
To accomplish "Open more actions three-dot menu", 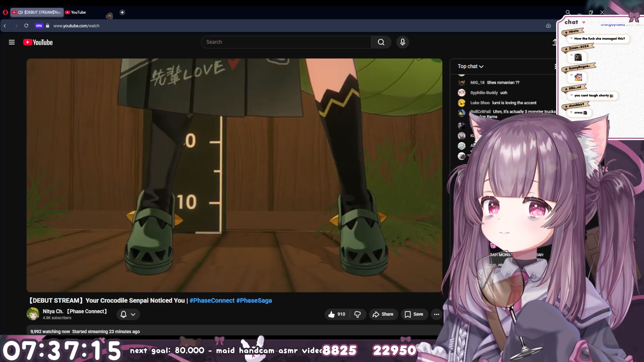I will [436, 314].
